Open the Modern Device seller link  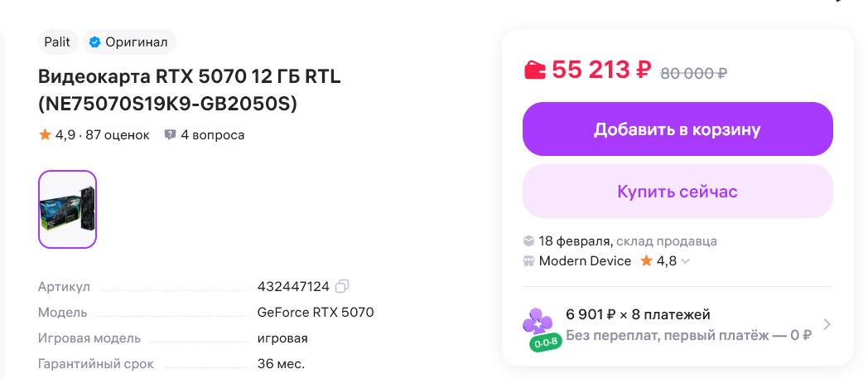585,261
